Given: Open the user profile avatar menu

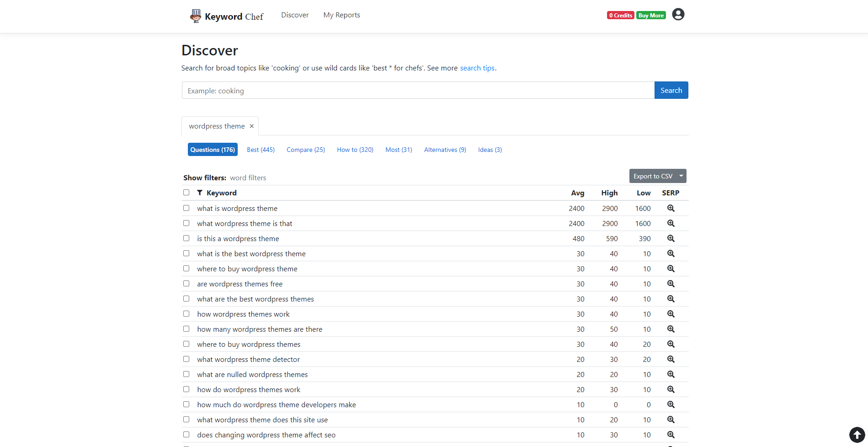Looking at the screenshot, I should pyautogui.click(x=678, y=14).
